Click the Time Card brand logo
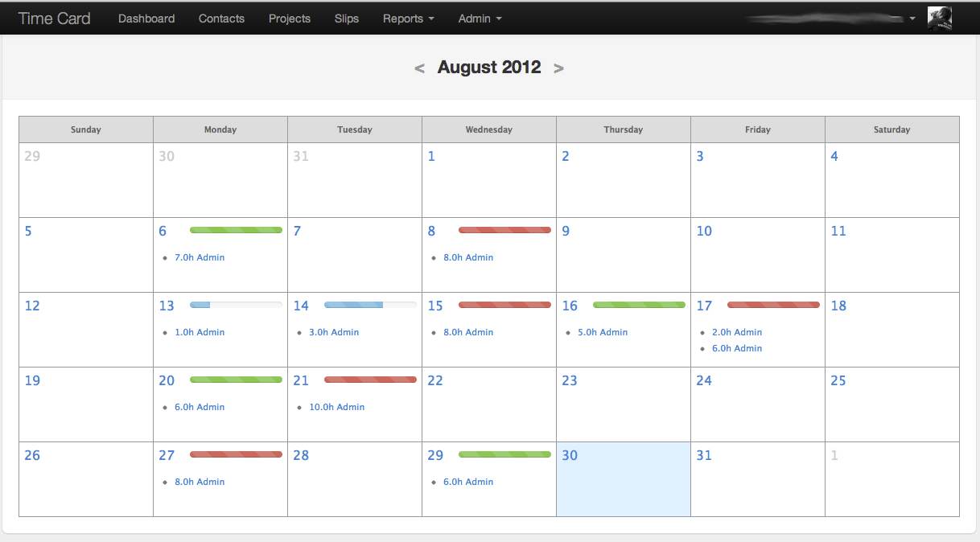Viewport: 980px width, 542px height. (x=54, y=18)
